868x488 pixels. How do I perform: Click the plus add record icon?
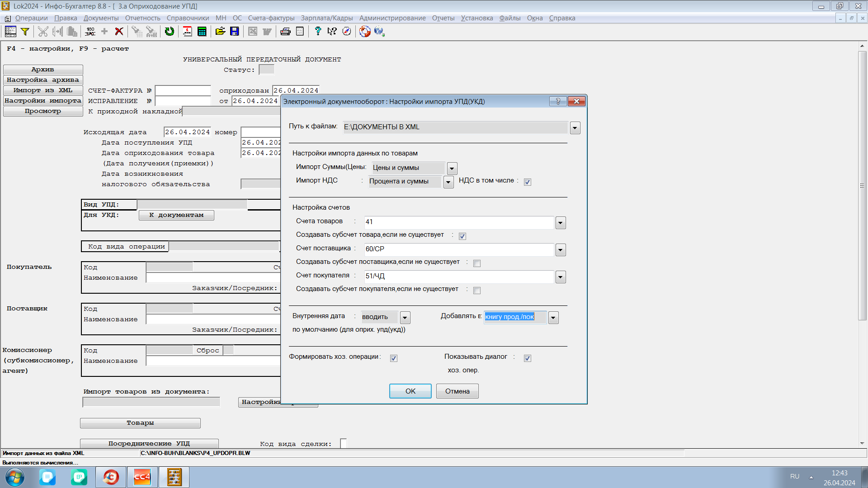click(104, 31)
